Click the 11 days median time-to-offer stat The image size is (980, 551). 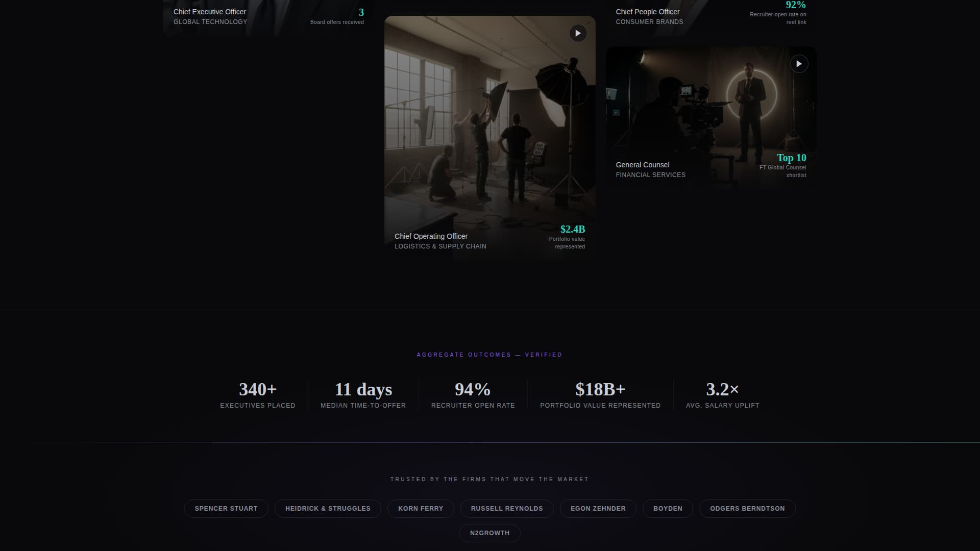363,395
